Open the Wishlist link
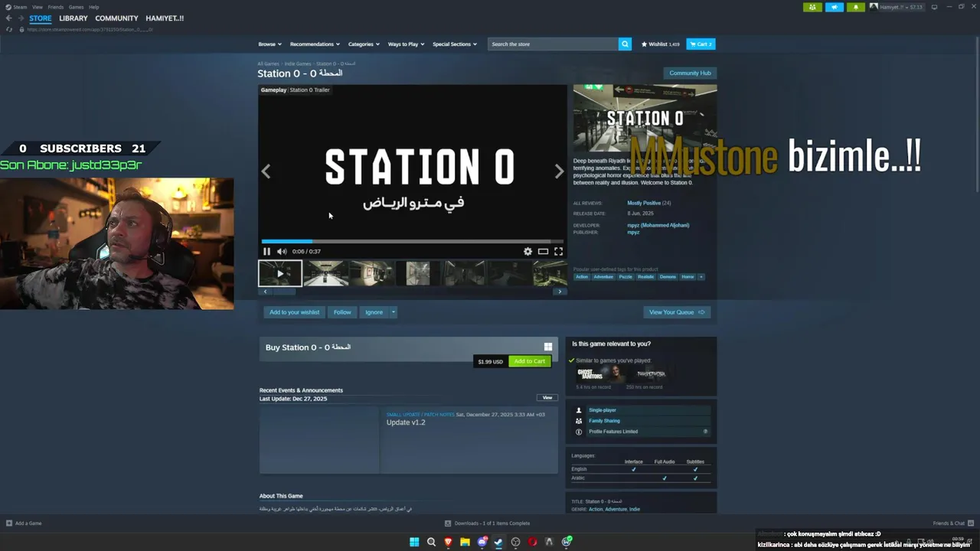 [x=660, y=44]
